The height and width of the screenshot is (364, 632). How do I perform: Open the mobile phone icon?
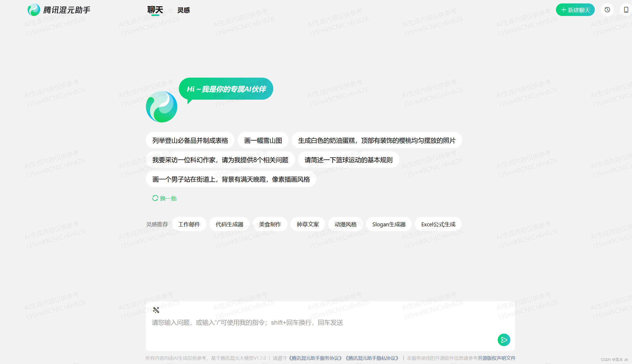(626, 10)
